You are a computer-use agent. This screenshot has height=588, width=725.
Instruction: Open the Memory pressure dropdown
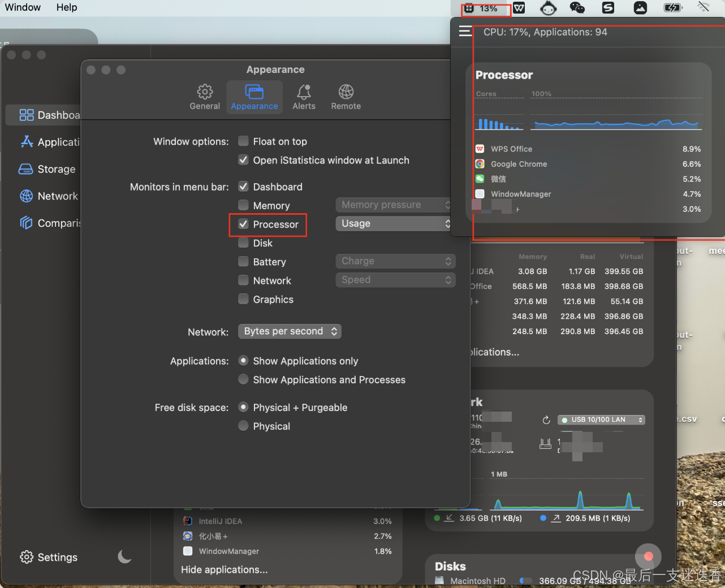(x=395, y=205)
